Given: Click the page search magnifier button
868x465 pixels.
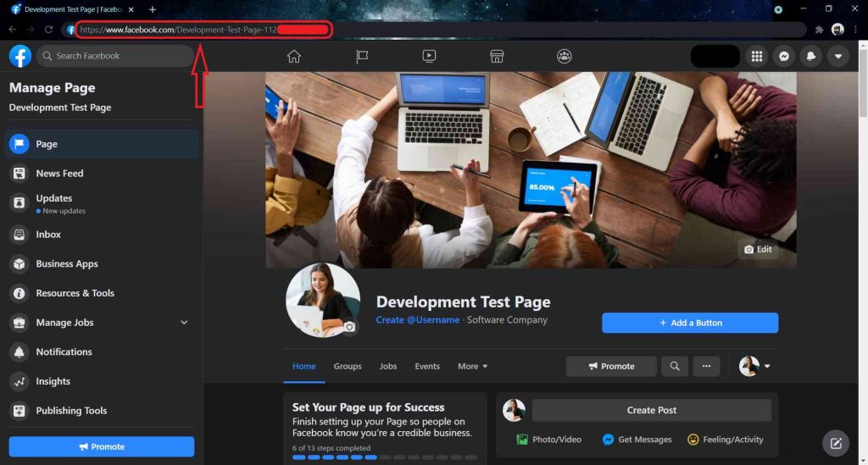Looking at the screenshot, I should pyautogui.click(x=674, y=366).
